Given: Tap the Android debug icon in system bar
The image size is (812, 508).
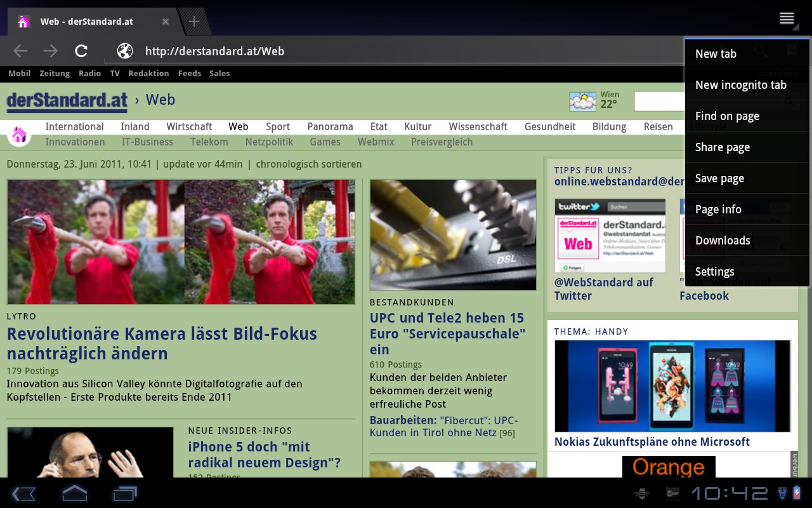Looking at the screenshot, I should [642, 493].
